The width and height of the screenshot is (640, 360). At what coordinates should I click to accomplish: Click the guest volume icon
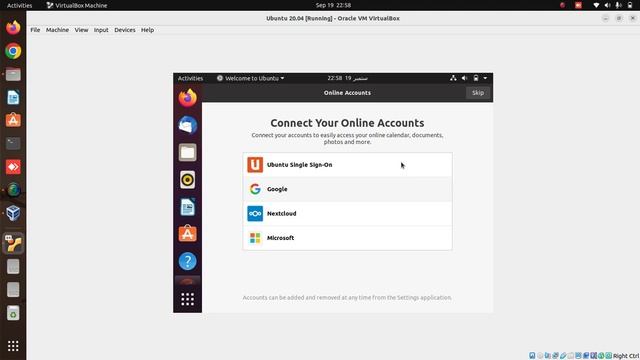pos(464,78)
